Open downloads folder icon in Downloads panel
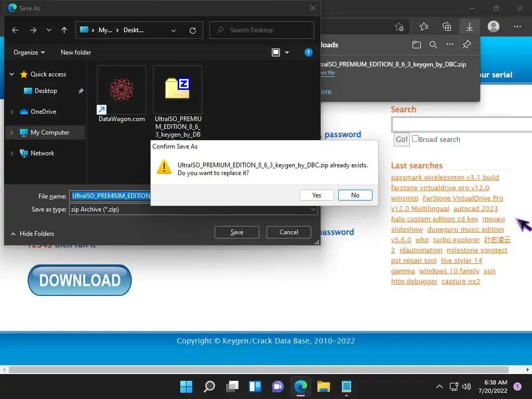 (x=416, y=45)
